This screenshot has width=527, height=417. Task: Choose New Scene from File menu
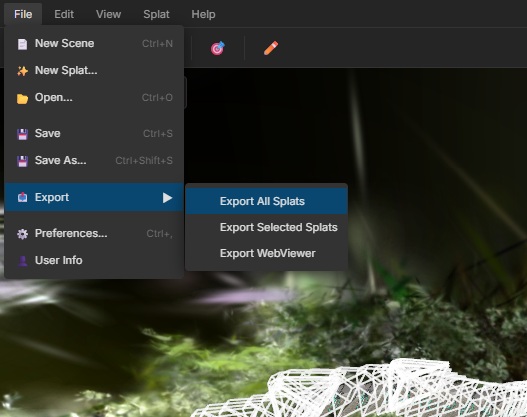pos(94,44)
